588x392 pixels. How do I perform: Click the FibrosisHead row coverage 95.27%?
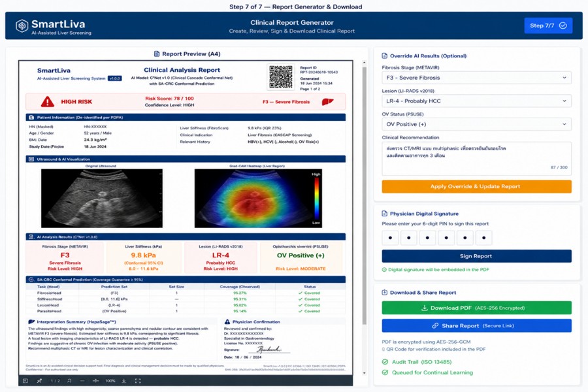click(x=240, y=293)
